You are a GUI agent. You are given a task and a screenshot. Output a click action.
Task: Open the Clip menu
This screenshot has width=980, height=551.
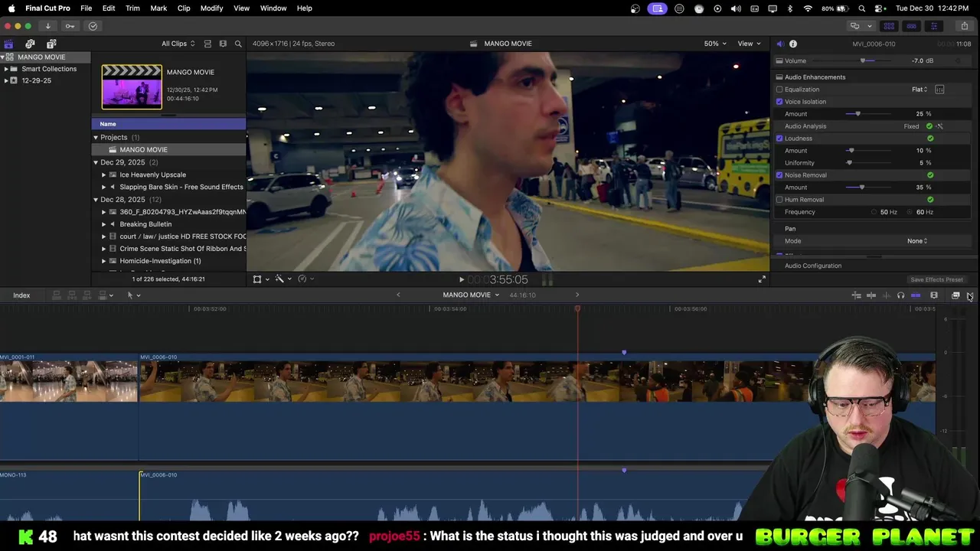click(x=184, y=8)
